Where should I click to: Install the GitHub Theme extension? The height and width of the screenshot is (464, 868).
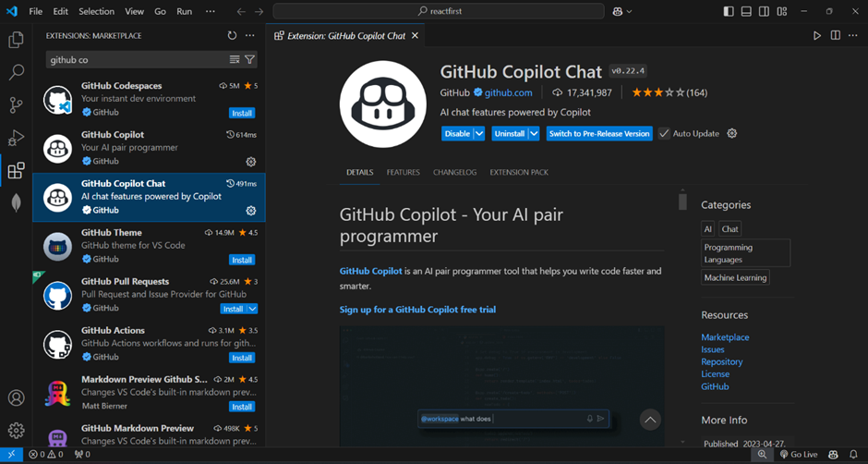pos(242,260)
